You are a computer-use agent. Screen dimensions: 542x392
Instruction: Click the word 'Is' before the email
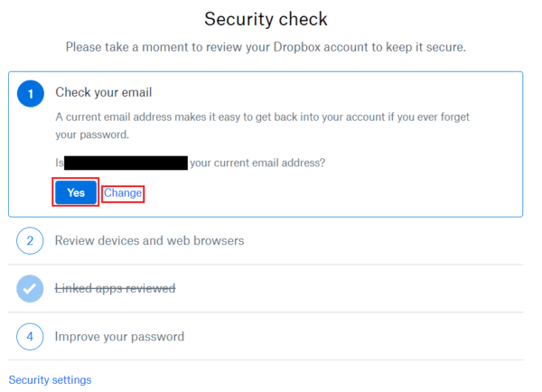point(60,163)
